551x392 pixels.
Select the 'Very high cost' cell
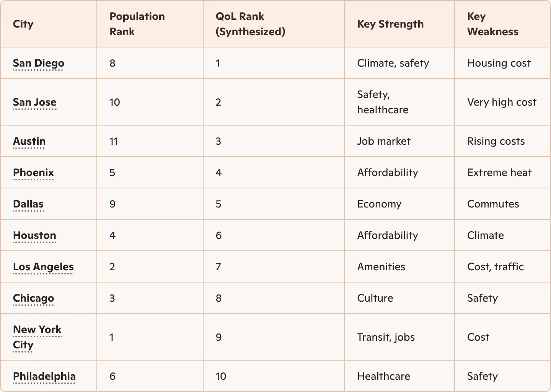click(x=502, y=102)
